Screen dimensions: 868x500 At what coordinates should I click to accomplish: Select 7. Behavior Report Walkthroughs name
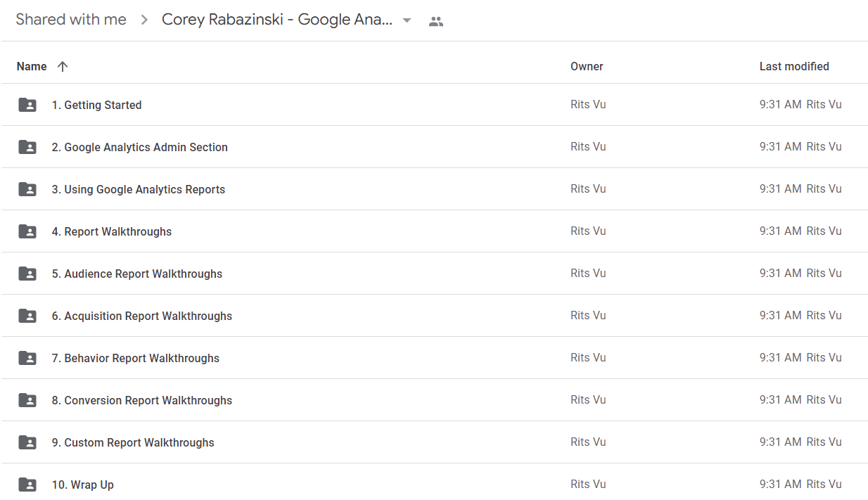[136, 358]
